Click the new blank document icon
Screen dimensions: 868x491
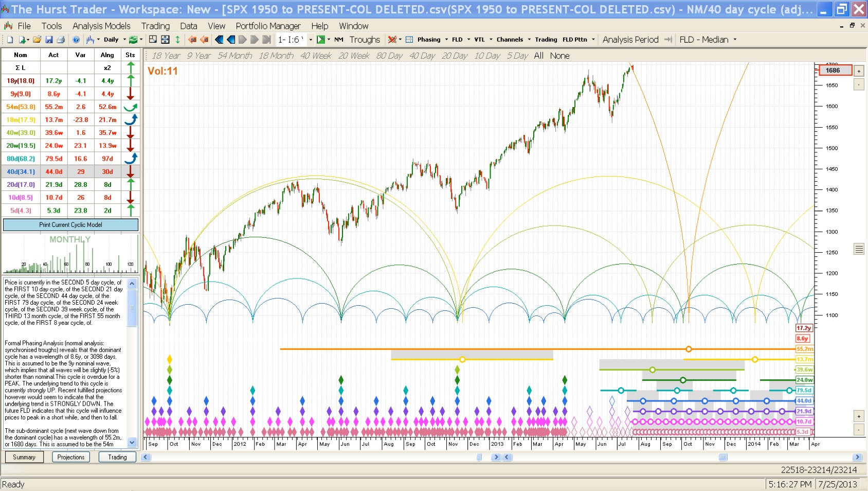tap(10, 40)
